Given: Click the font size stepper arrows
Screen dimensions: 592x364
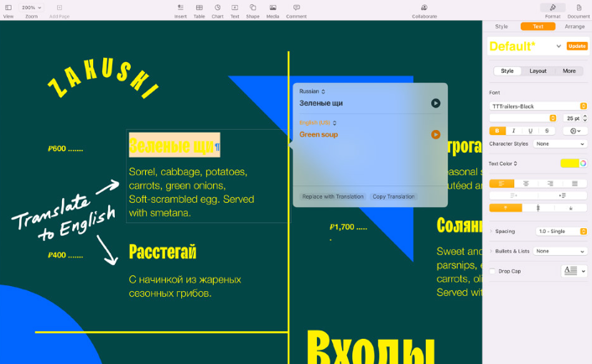Looking at the screenshot, I should (x=585, y=118).
